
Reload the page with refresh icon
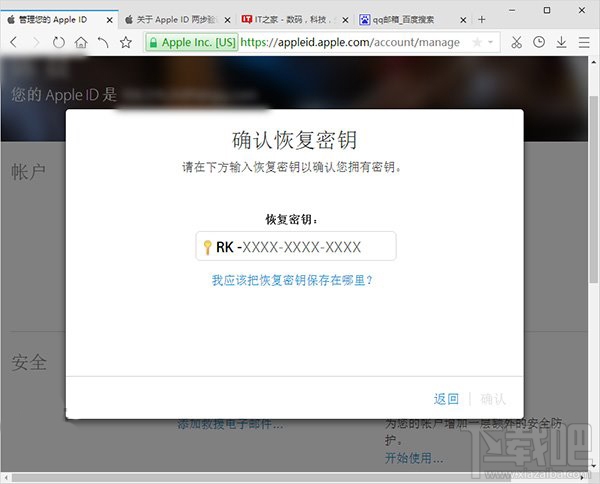[x=59, y=42]
